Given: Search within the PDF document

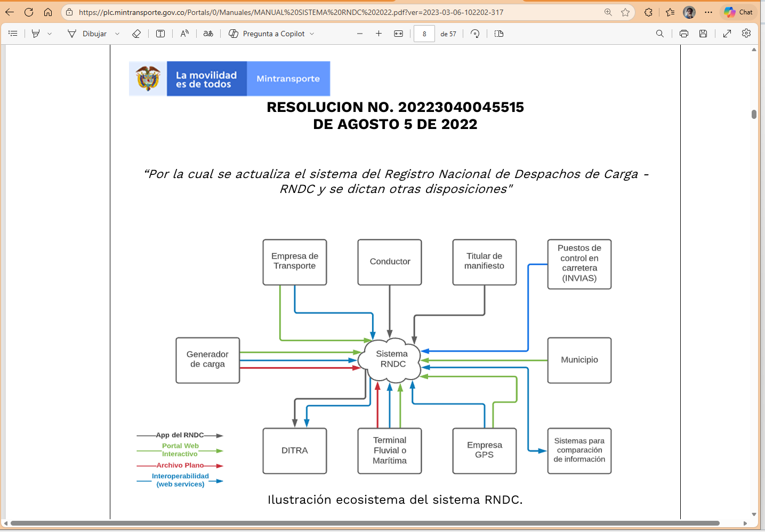Looking at the screenshot, I should (660, 34).
